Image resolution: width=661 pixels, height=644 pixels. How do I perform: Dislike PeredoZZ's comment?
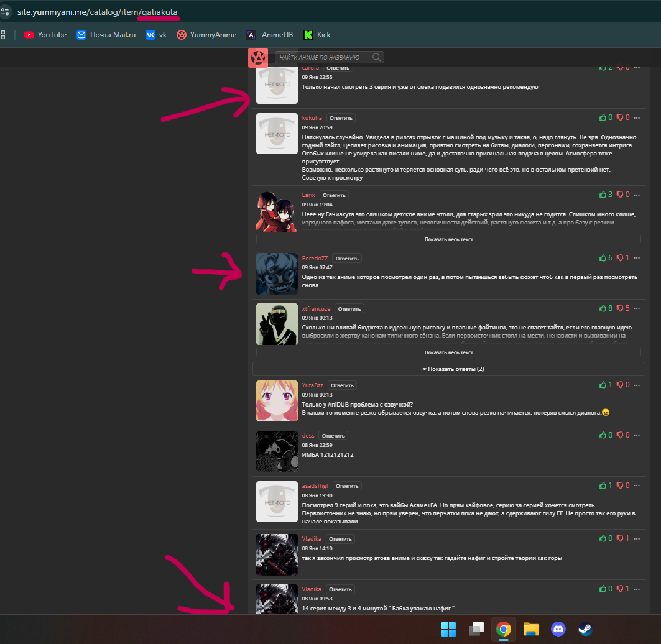point(623,258)
